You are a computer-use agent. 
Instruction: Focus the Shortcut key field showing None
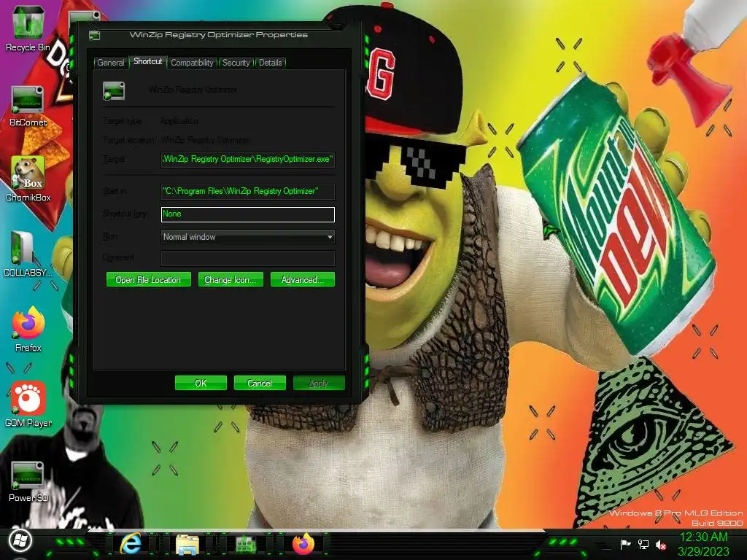(x=248, y=214)
